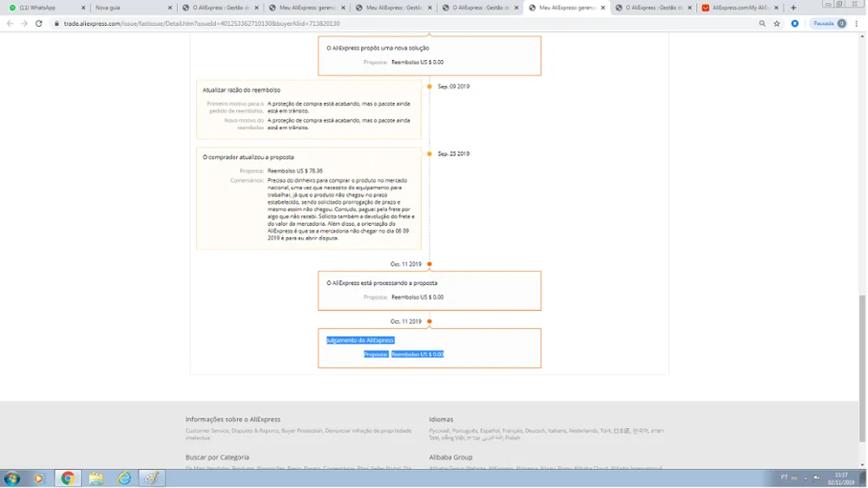
Task: Go back with the browser back arrow
Action: click(x=10, y=23)
